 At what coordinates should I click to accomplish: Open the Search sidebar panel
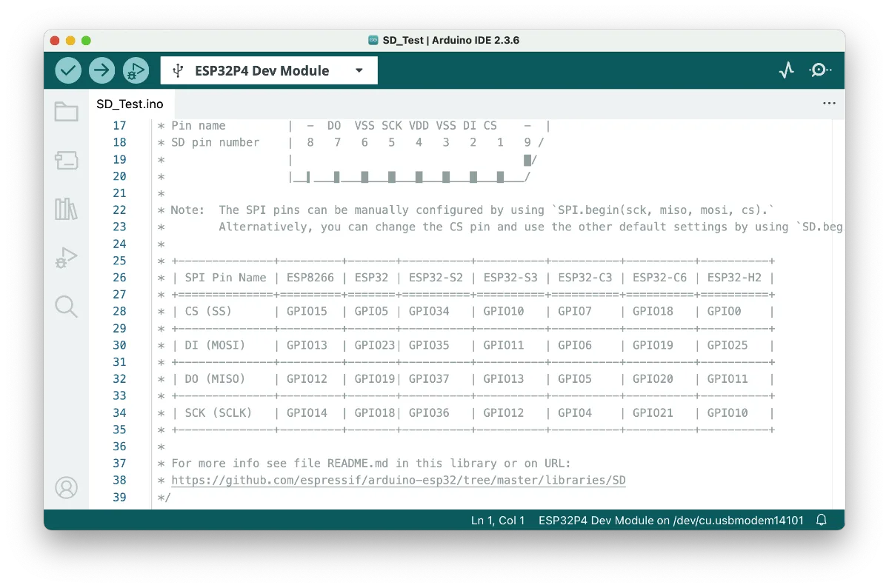coord(67,307)
